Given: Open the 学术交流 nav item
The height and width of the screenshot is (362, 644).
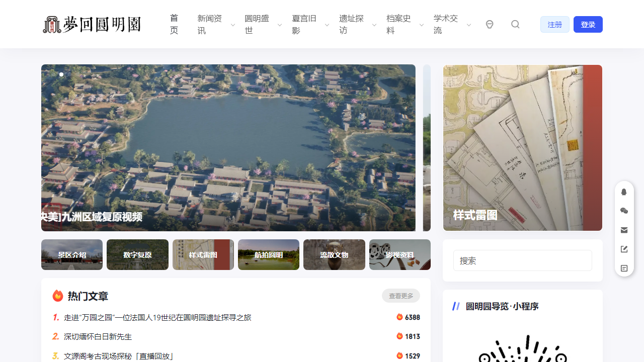Looking at the screenshot, I should (447, 24).
